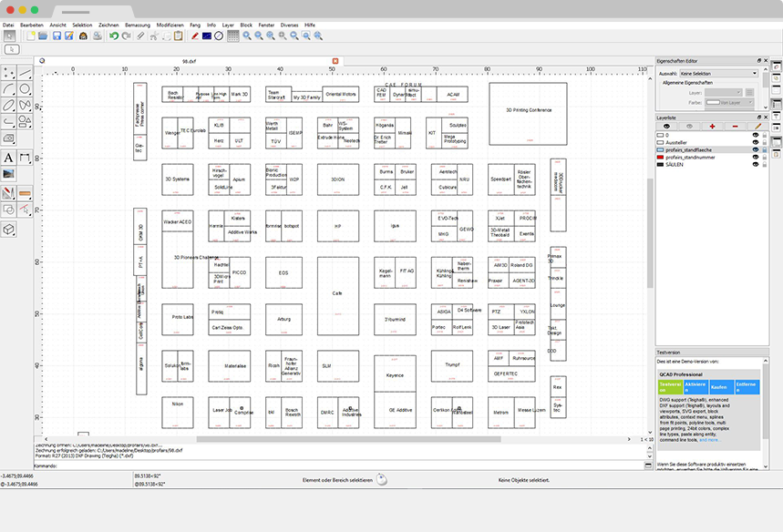Image resolution: width=783 pixels, height=532 pixels.
Task: Insert a bitmap image tool
Action: (x=8, y=174)
